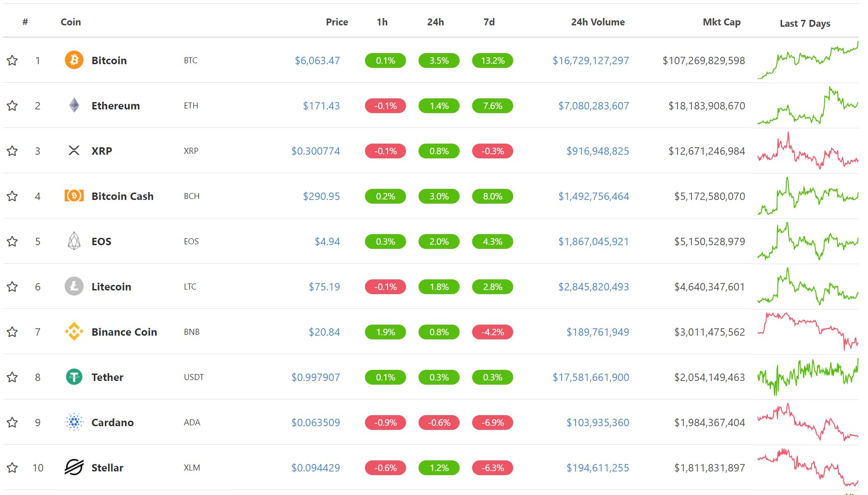Image resolution: width=868 pixels, height=495 pixels.
Task: Click the BTC ticker symbol
Action: point(191,60)
